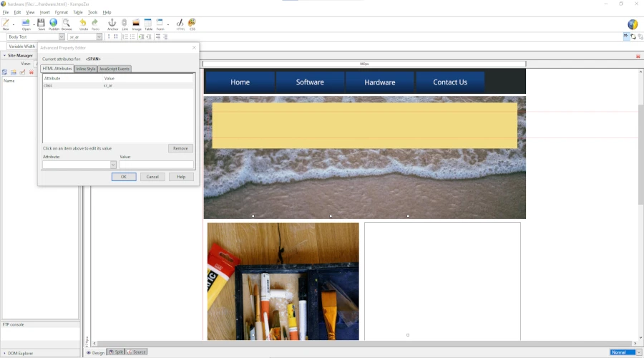644x358 pixels.
Task: Click the Link toolbar icon
Action: pos(125,23)
